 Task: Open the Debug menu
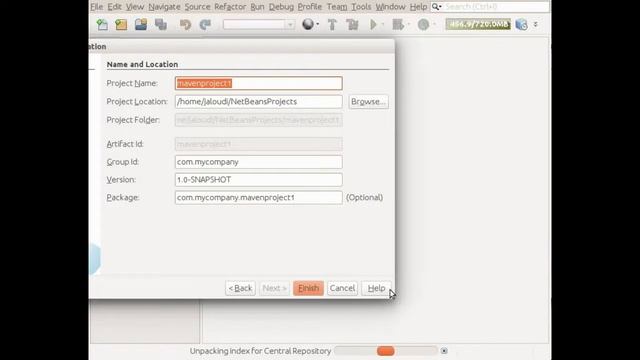click(x=281, y=7)
